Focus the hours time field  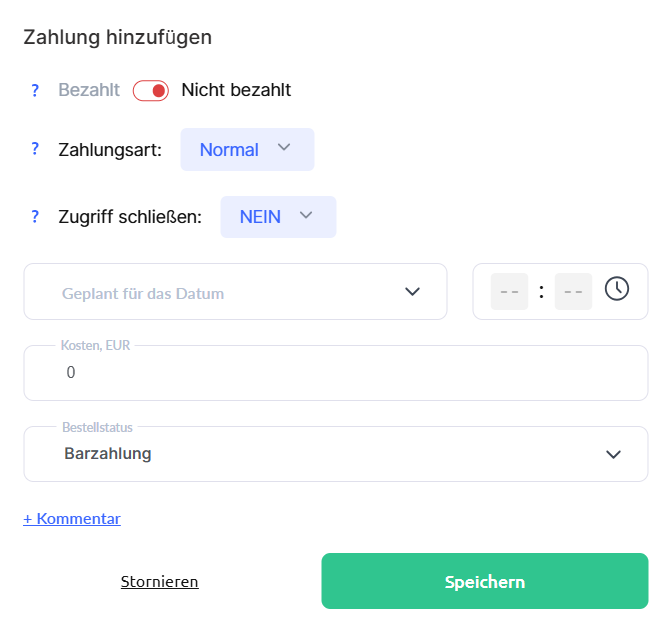pyautogui.click(x=509, y=291)
